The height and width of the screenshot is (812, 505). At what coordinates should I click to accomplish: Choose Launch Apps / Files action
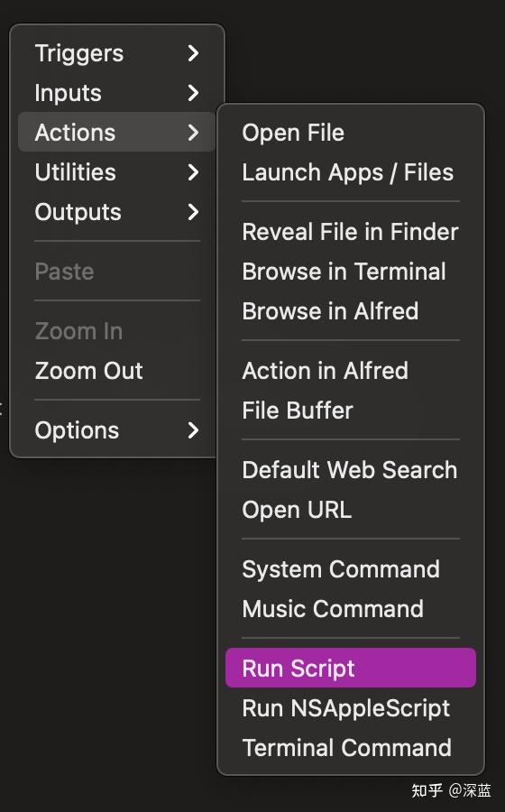[350, 172]
